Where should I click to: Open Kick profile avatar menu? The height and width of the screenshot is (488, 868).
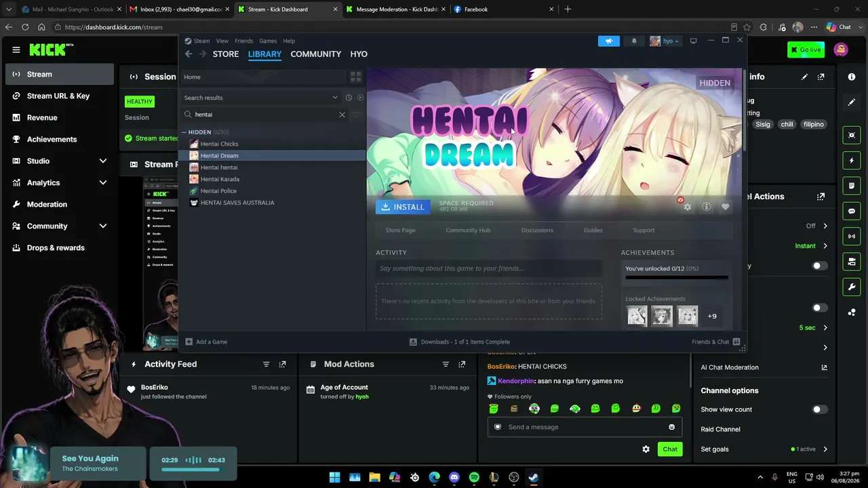pyautogui.click(x=841, y=49)
